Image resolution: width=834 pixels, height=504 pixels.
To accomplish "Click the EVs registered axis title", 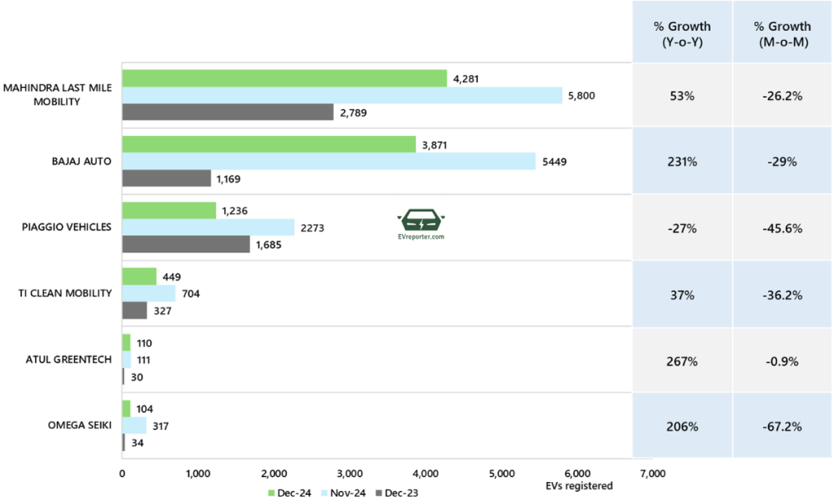I will tap(579, 485).
